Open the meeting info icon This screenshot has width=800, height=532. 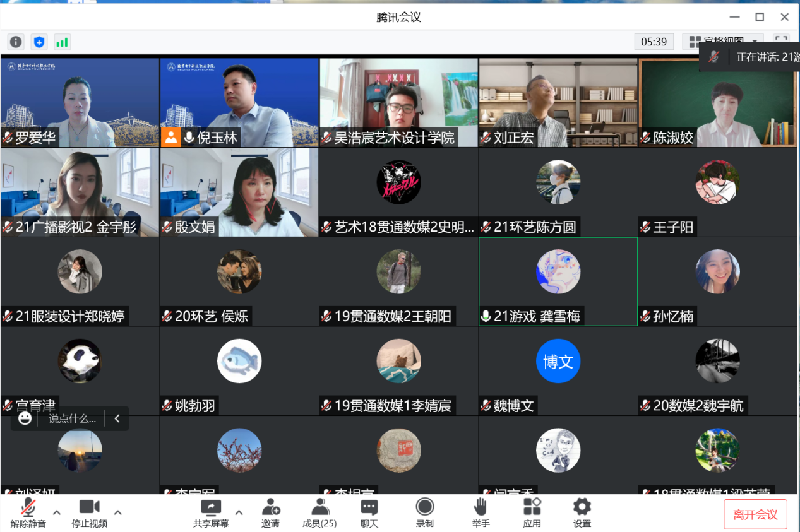16,42
